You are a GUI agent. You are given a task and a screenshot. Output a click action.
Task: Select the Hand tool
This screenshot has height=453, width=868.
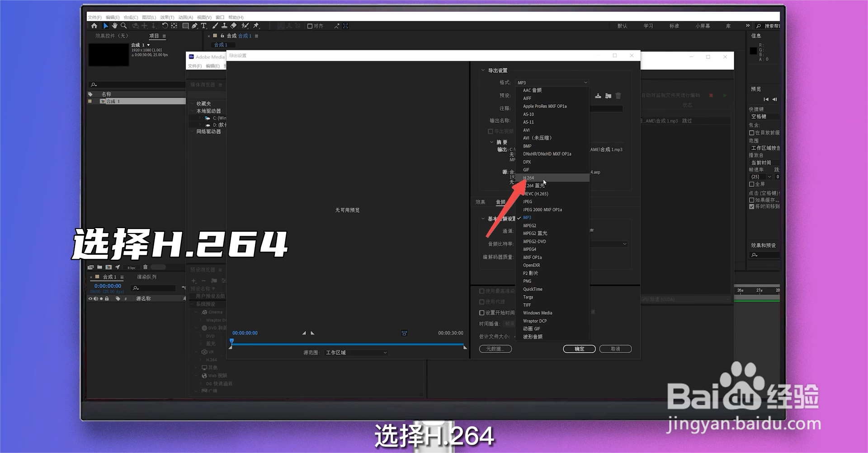114,26
